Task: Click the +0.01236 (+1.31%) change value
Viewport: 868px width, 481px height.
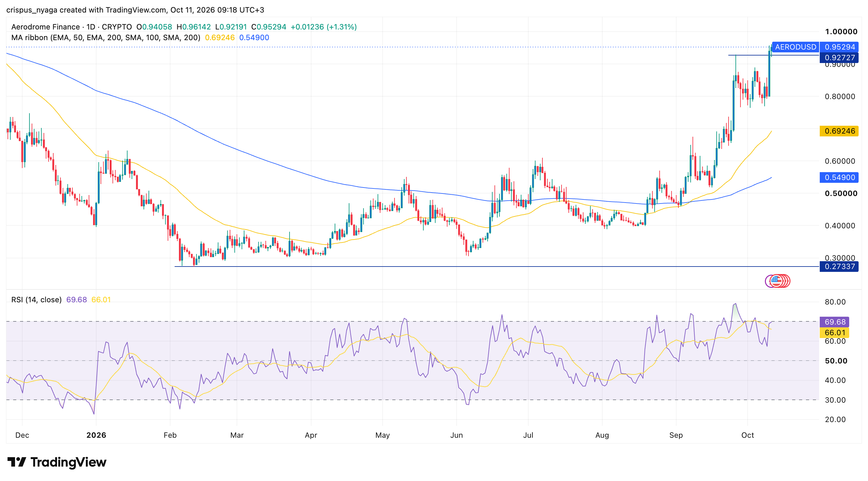Action: [323, 27]
